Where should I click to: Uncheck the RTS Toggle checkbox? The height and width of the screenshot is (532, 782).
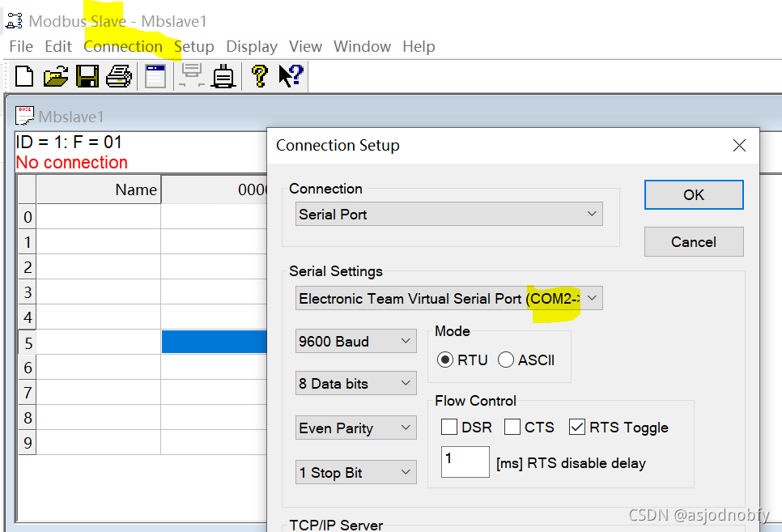pos(577,428)
